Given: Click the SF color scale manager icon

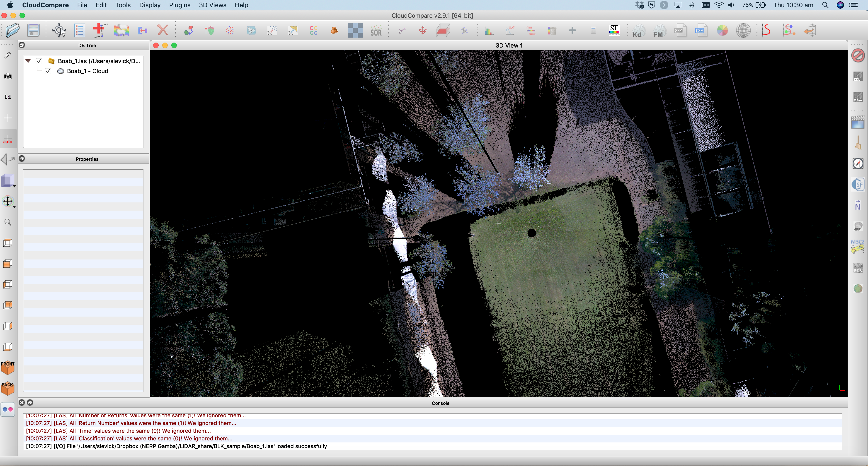Looking at the screenshot, I should pos(614,30).
